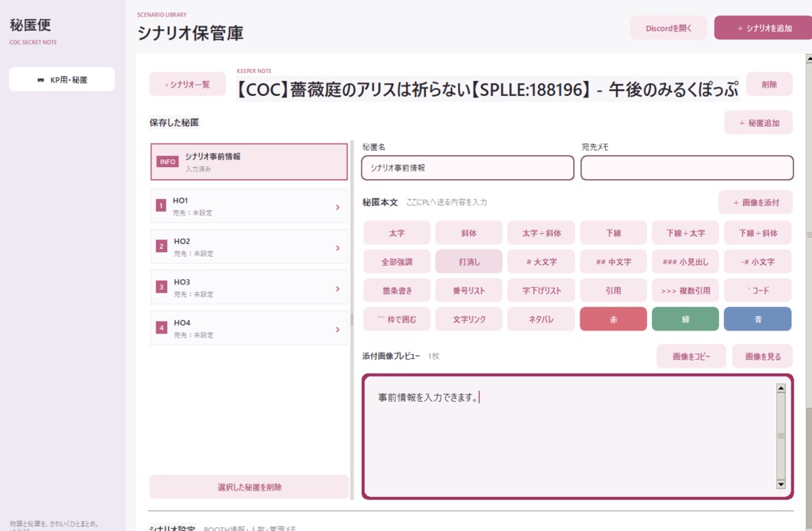Open the HO1 secret entry
This screenshot has width=812, height=531.
(249, 206)
